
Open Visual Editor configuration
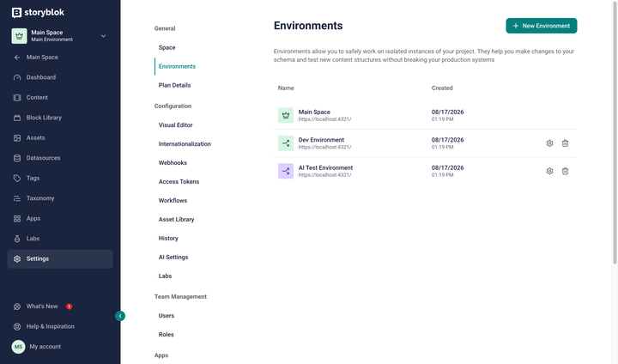click(x=175, y=125)
